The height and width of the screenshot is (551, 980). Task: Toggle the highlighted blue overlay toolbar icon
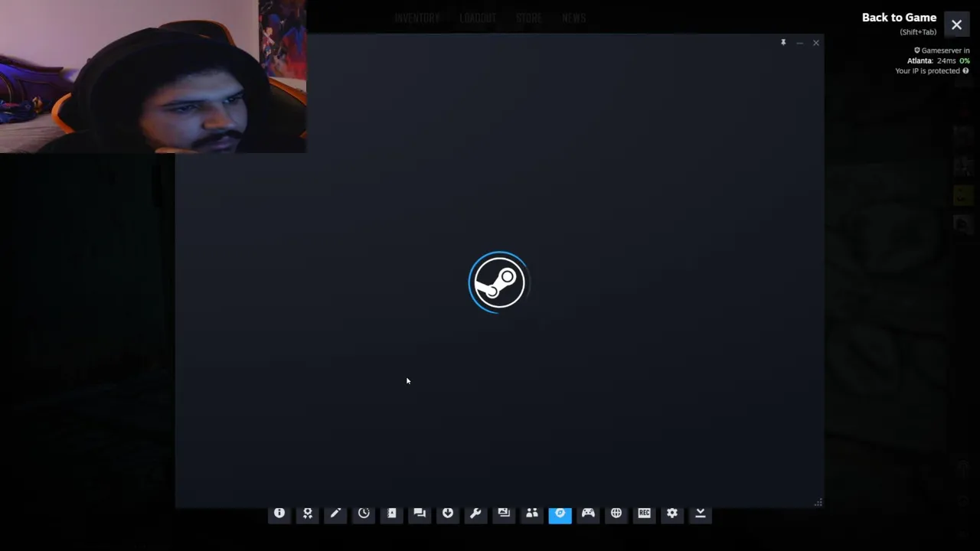[560, 514]
